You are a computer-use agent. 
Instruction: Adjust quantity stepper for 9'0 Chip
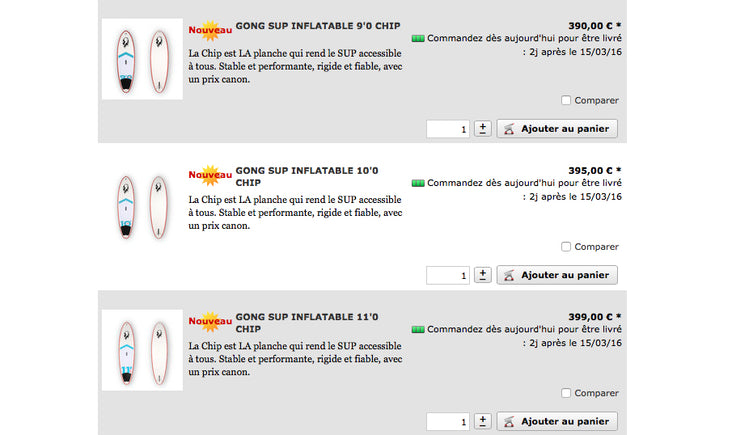[483, 128]
